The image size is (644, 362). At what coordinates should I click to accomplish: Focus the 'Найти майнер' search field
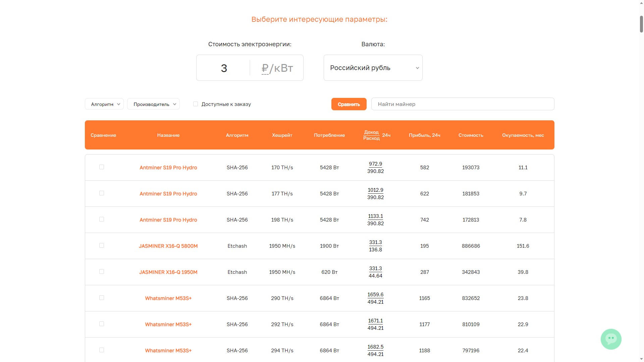point(463,104)
